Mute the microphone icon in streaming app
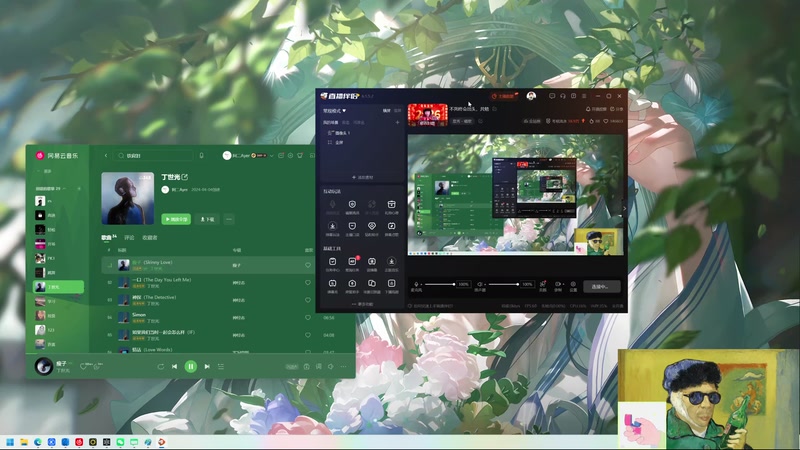800x450 pixels. 416,284
